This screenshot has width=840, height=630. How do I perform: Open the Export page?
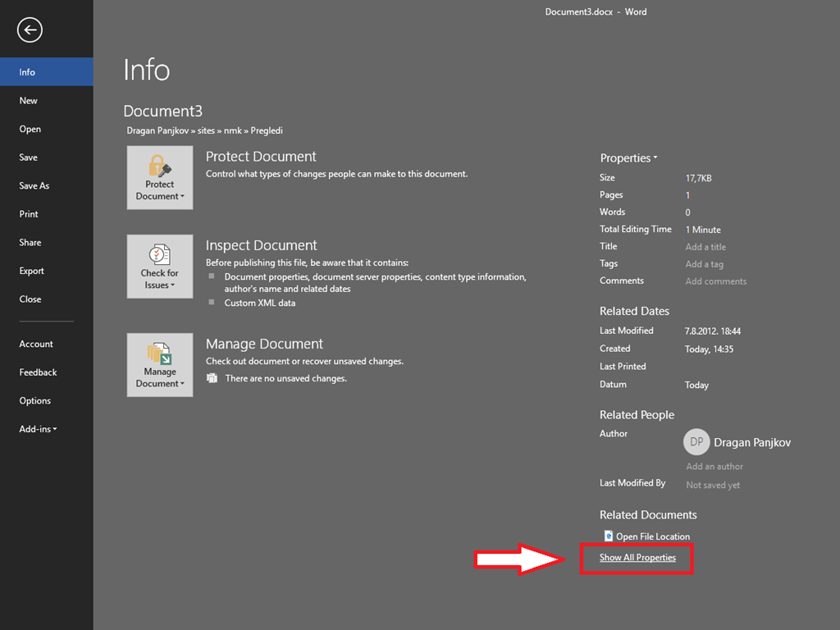32,271
